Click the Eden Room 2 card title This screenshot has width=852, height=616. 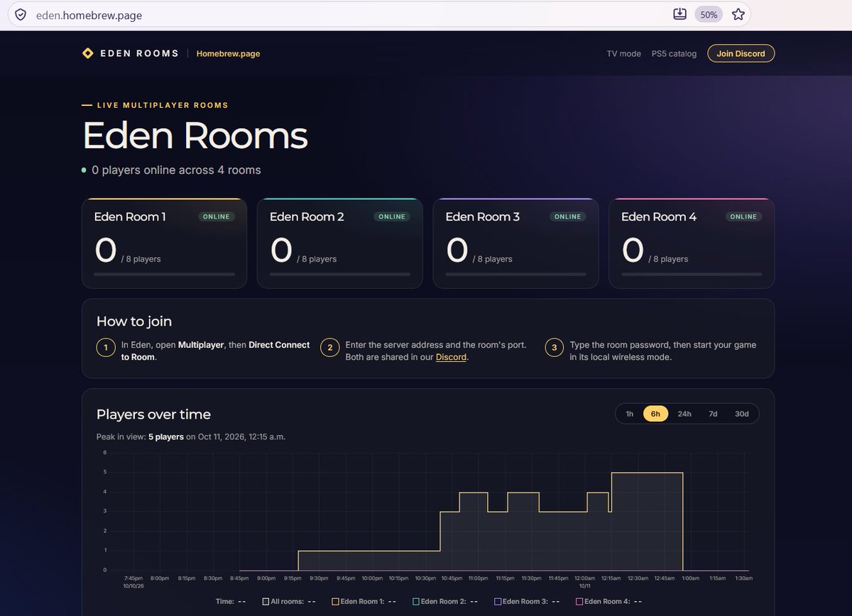307,216
